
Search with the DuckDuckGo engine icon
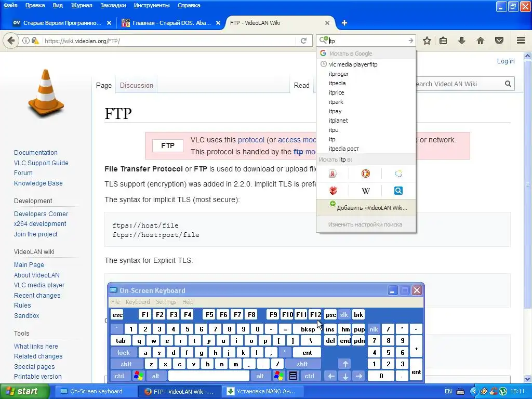pos(365,174)
